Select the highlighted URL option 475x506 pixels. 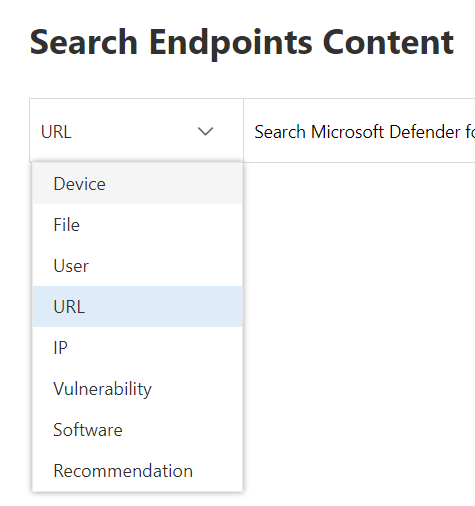(x=137, y=306)
